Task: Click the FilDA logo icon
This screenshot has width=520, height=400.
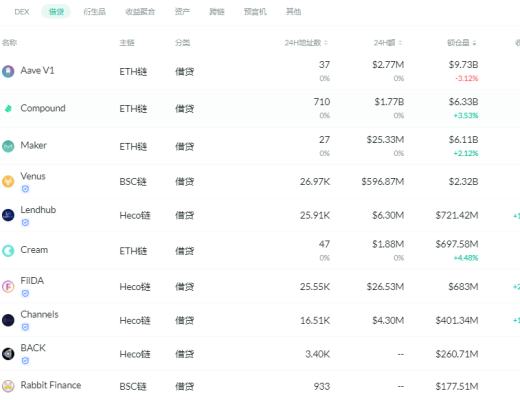Action: (x=8, y=286)
